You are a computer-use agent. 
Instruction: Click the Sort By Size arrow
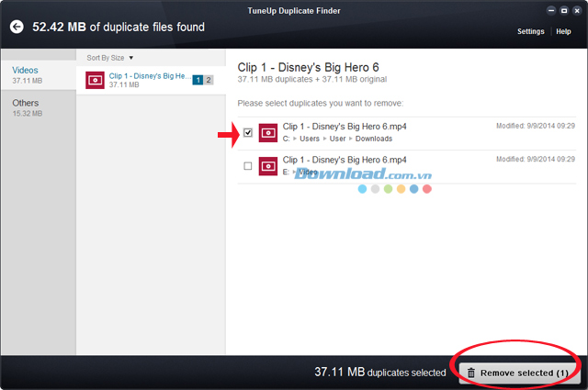pyautogui.click(x=131, y=57)
